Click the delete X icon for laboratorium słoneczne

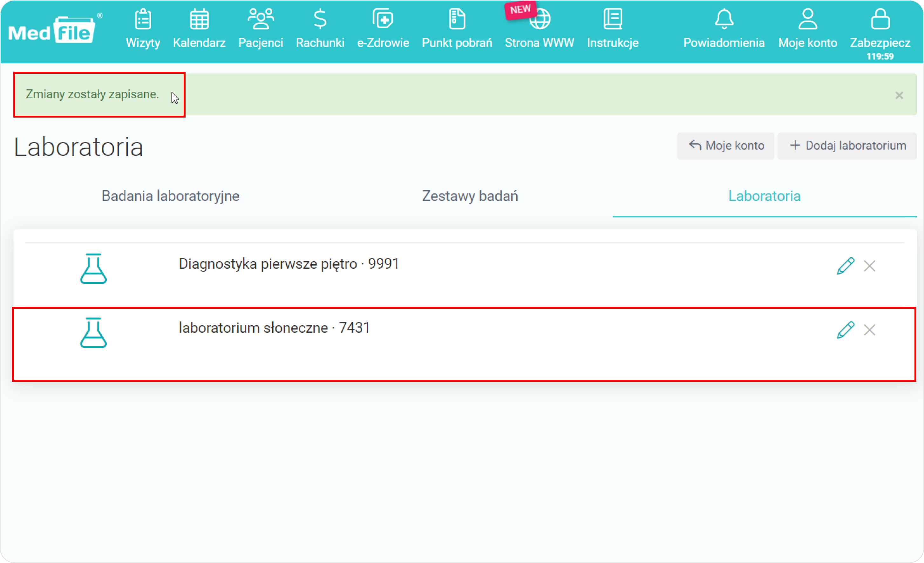pos(870,329)
